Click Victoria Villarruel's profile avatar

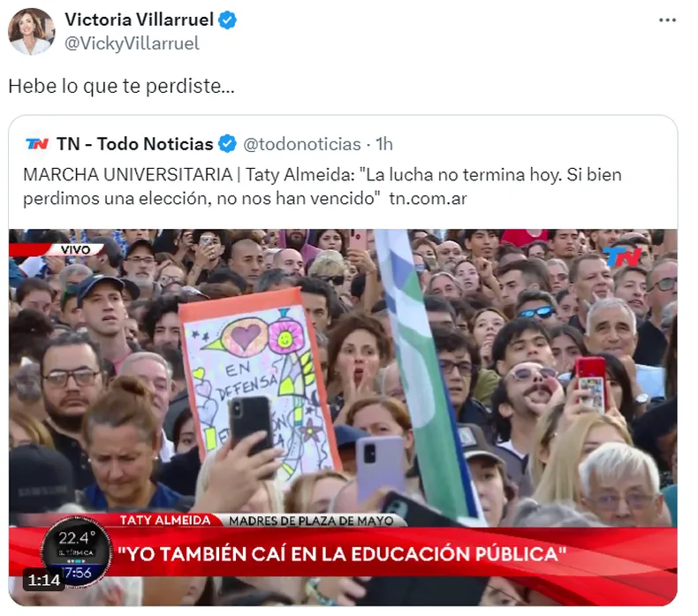pyautogui.click(x=31, y=32)
